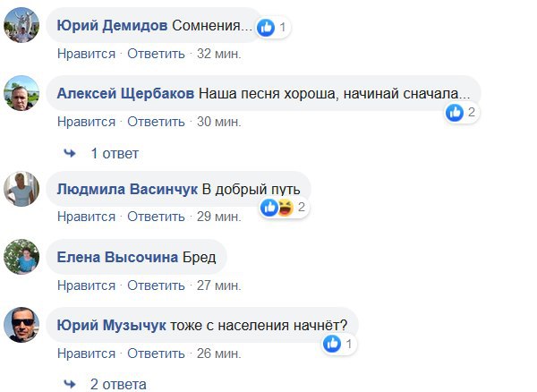Image resolution: width=537 pixels, height=392 pixels.
Task: Click Людмила Васинчук's avatar photo
Action: (x=20, y=189)
